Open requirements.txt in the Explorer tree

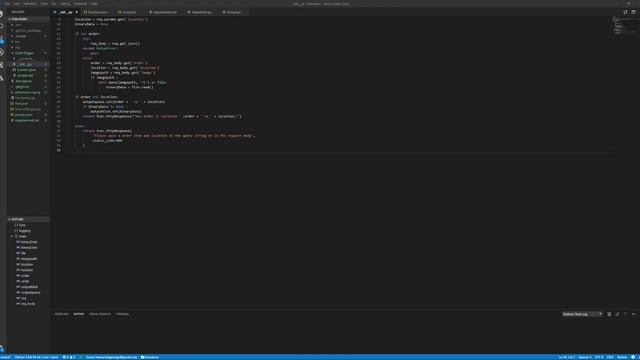click(x=28, y=120)
